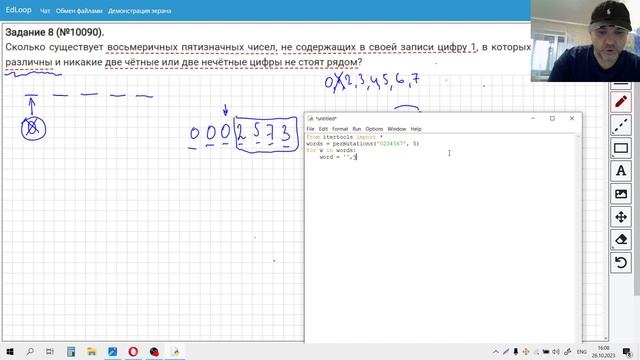This screenshot has height=360, width=640.
Task: Open the Help menu in IDLE
Action: [x=416, y=129]
